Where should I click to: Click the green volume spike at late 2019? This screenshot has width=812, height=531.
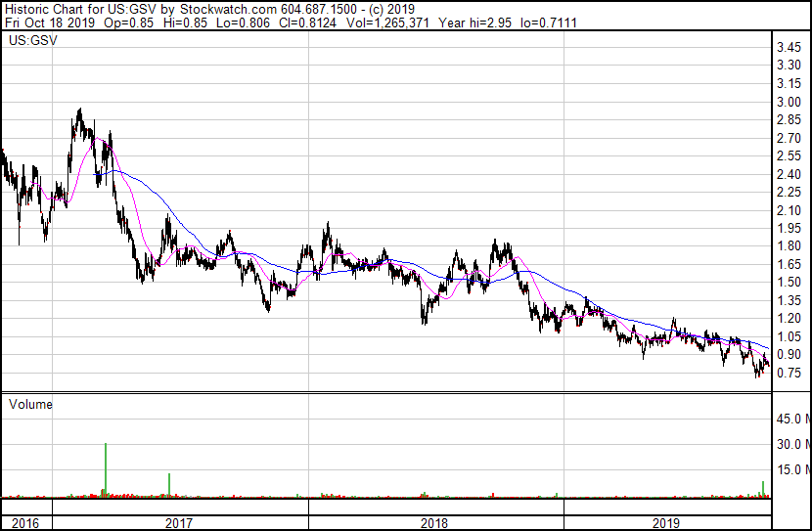click(x=763, y=489)
